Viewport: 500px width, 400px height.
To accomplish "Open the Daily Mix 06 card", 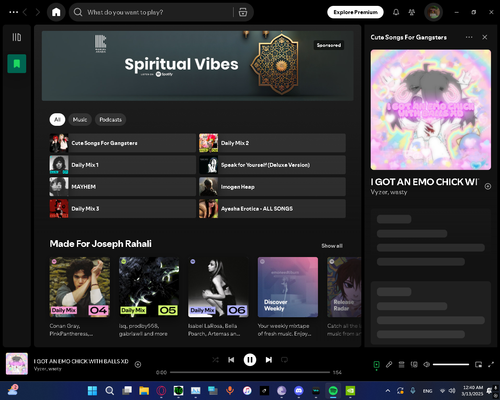I will (218, 297).
